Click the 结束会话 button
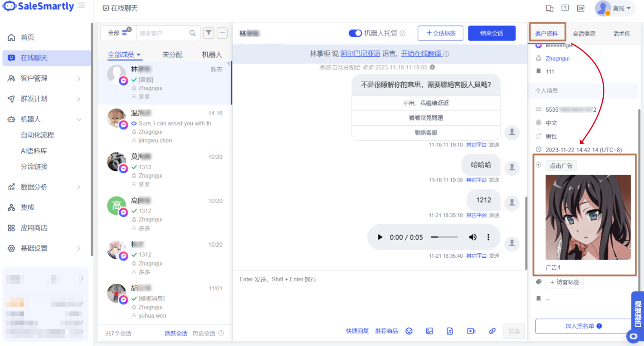This screenshot has height=346, width=644. click(x=492, y=33)
